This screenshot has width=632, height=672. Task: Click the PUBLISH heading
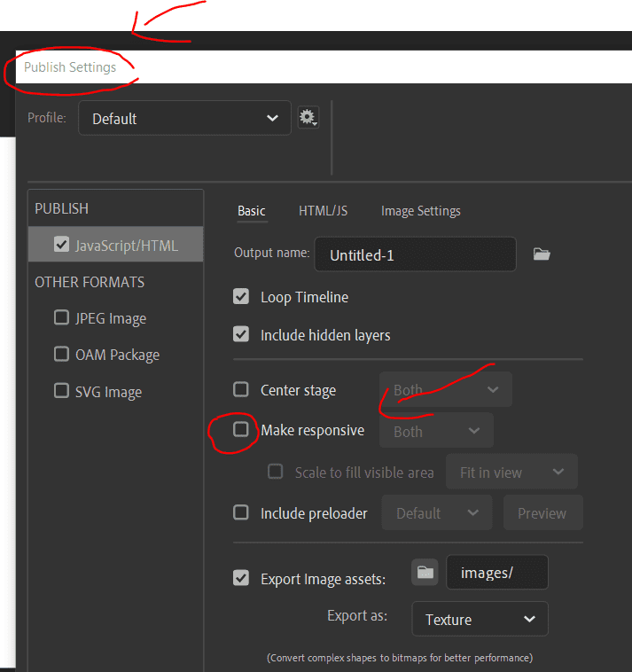62,208
